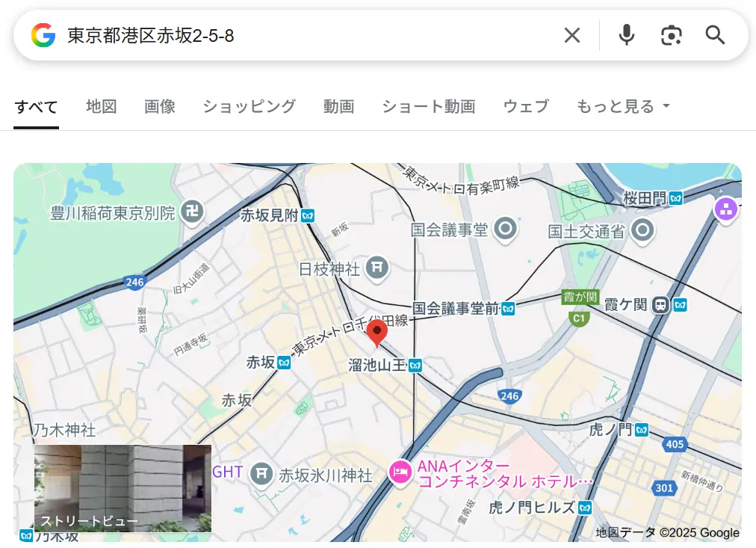Clear the search query with the X
756x548 pixels.
point(571,34)
